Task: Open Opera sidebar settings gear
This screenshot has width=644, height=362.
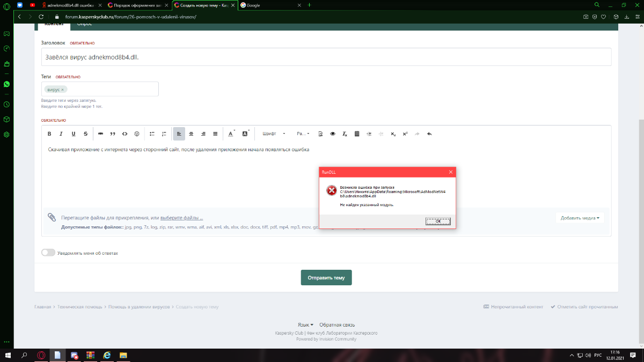Action: pos(6,134)
